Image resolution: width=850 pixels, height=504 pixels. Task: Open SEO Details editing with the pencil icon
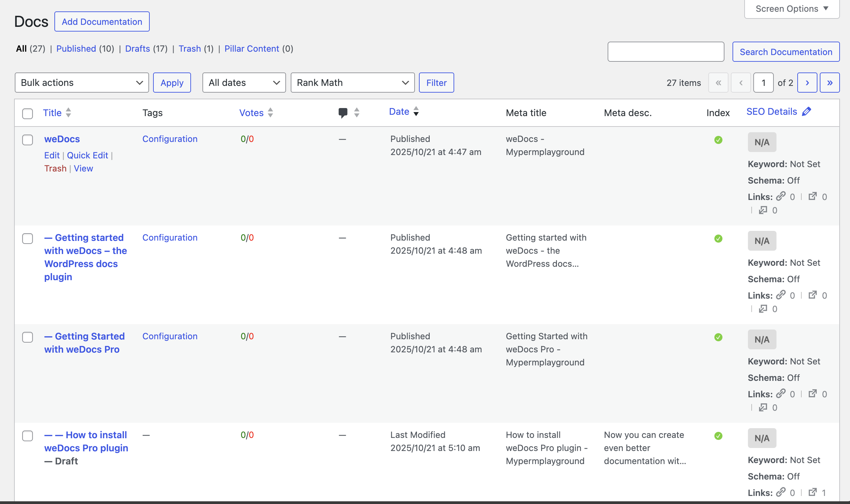tap(807, 111)
